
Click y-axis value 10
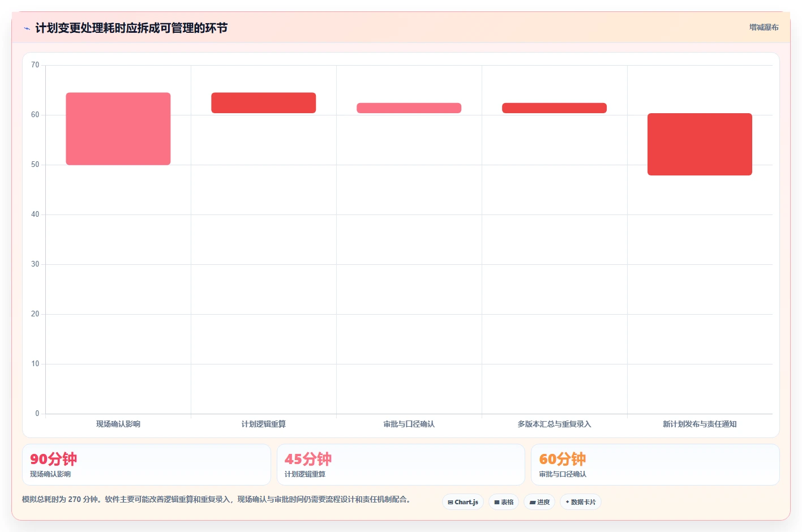pos(35,364)
